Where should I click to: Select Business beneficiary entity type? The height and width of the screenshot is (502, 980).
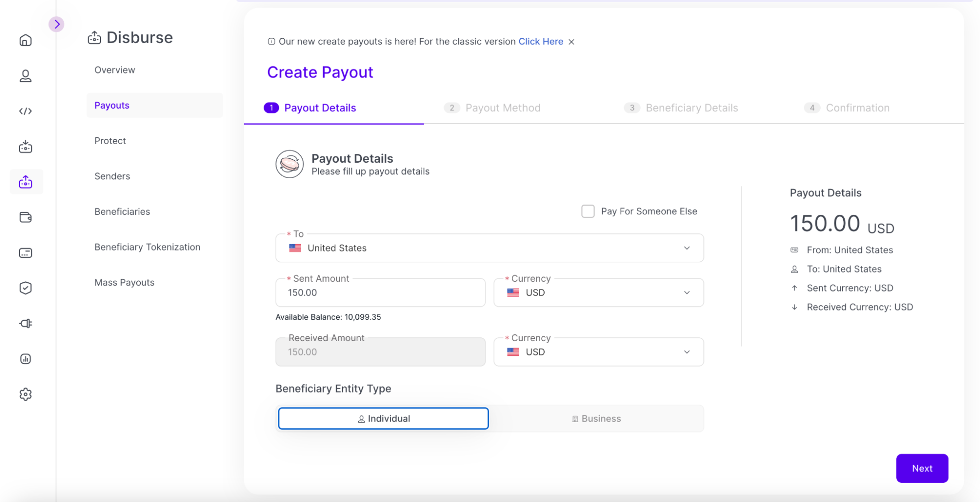(596, 419)
